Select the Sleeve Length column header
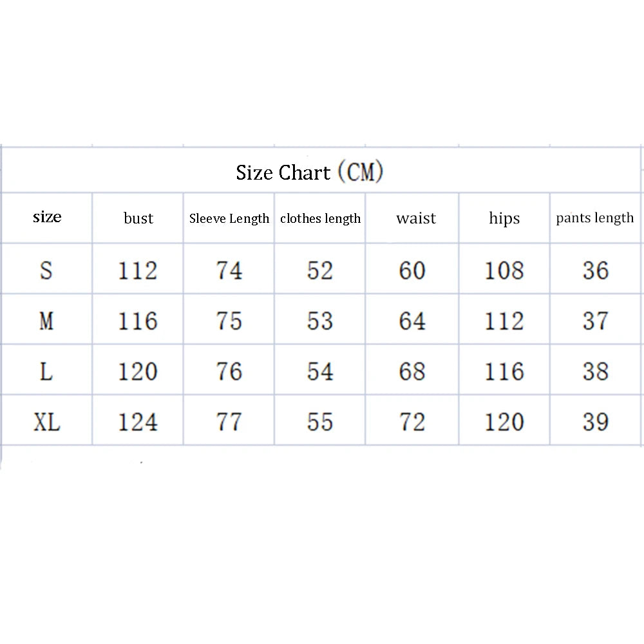This screenshot has width=644, height=644. [x=229, y=218]
